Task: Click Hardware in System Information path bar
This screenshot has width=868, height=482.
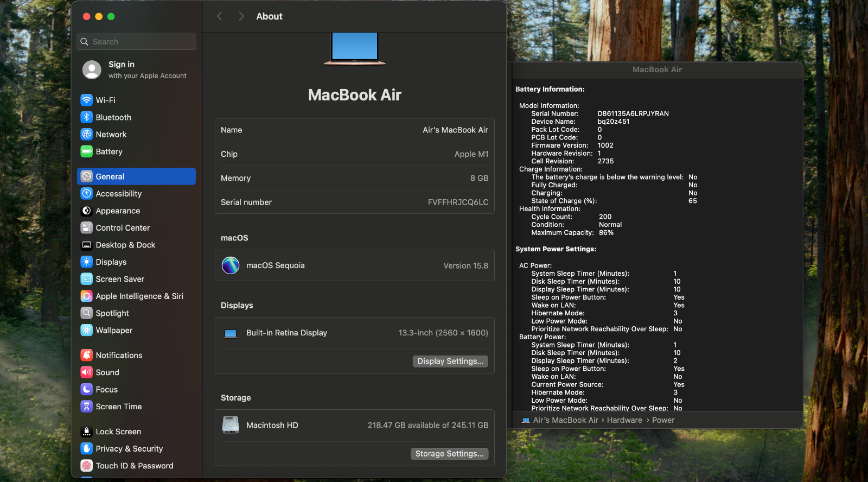Action: 624,420
